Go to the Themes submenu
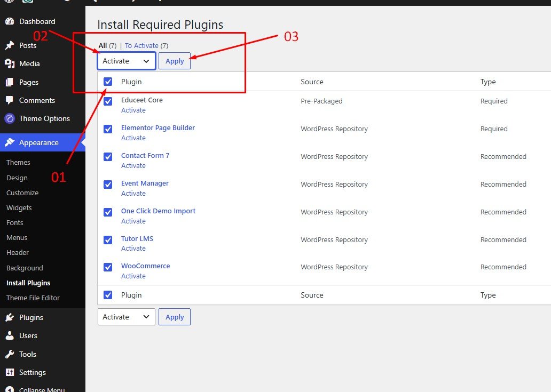Image resolution: width=551 pixels, height=392 pixels. point(18,163)
